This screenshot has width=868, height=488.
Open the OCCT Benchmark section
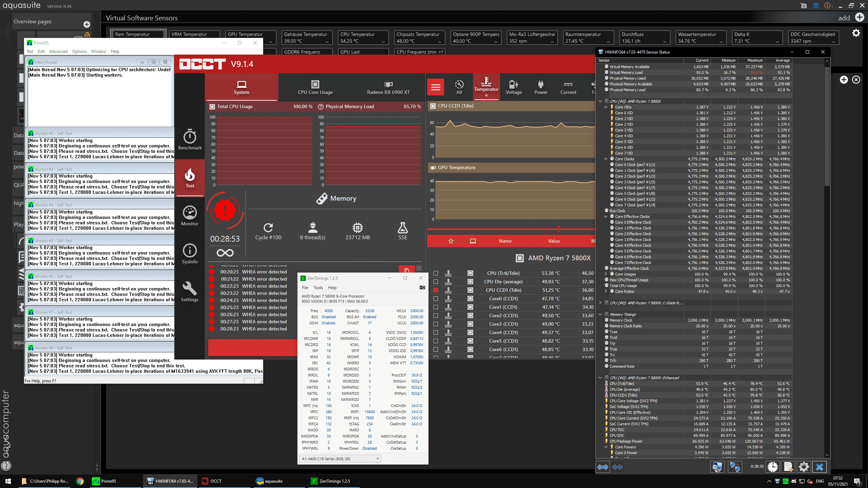click(190, 139)
